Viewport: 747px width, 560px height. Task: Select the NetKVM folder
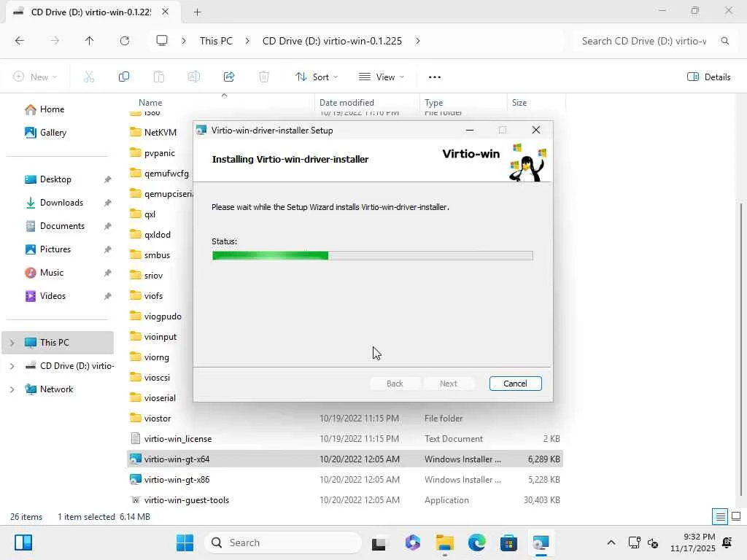point(160,133)
